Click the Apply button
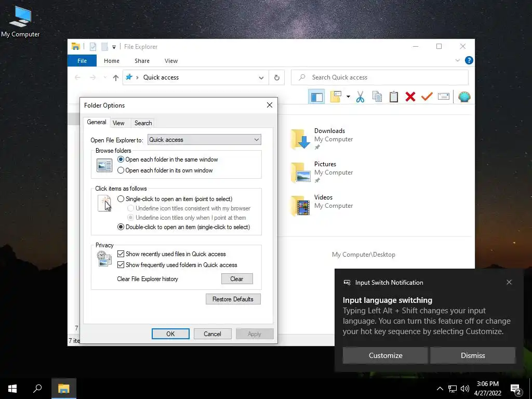 255,334
